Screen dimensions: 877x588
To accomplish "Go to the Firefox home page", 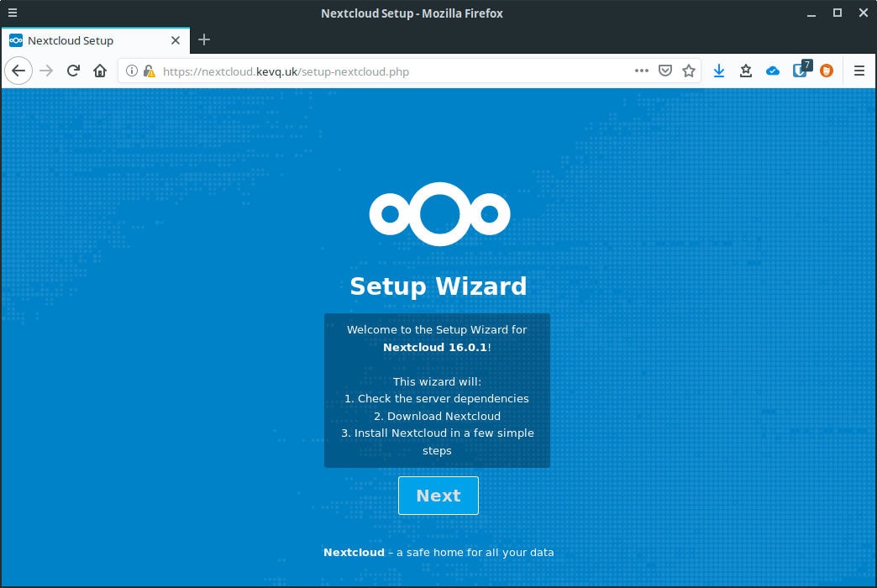I will point(100,71).
